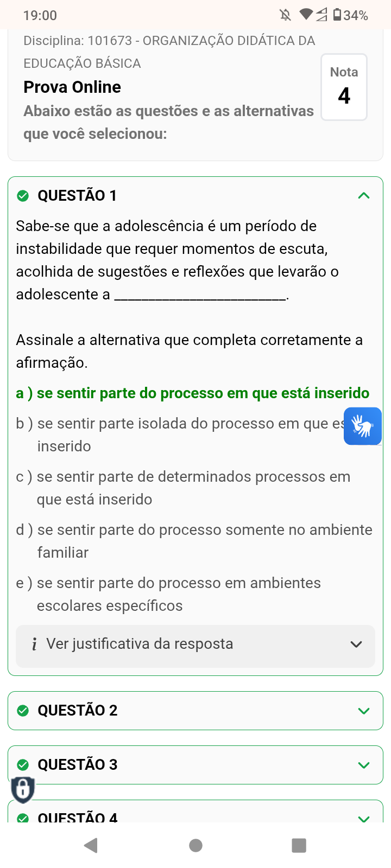This screenshot has width=391, height=868.
Task: Collapse Questão 1 using the up chevron
Action: point(364,196)
